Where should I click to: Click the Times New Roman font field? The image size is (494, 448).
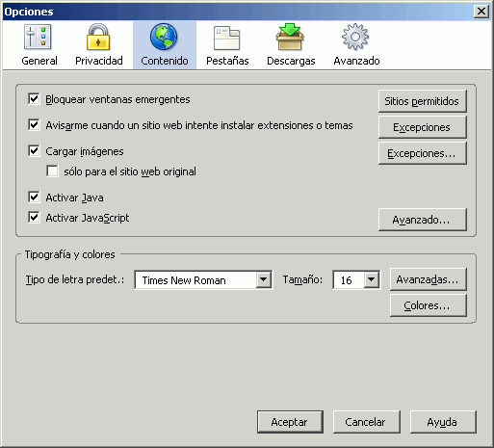tap(203, 279)
